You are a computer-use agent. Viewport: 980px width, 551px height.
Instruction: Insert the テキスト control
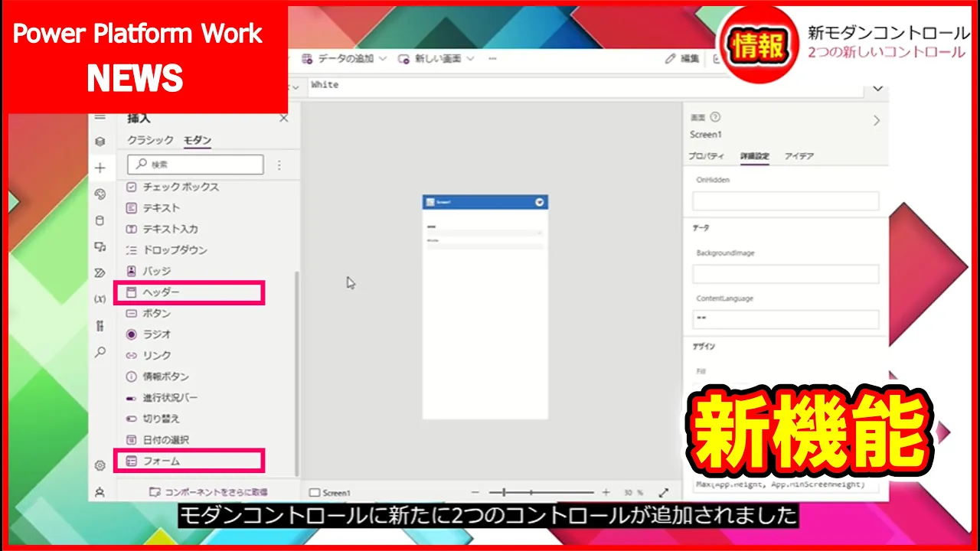[153, 207]
